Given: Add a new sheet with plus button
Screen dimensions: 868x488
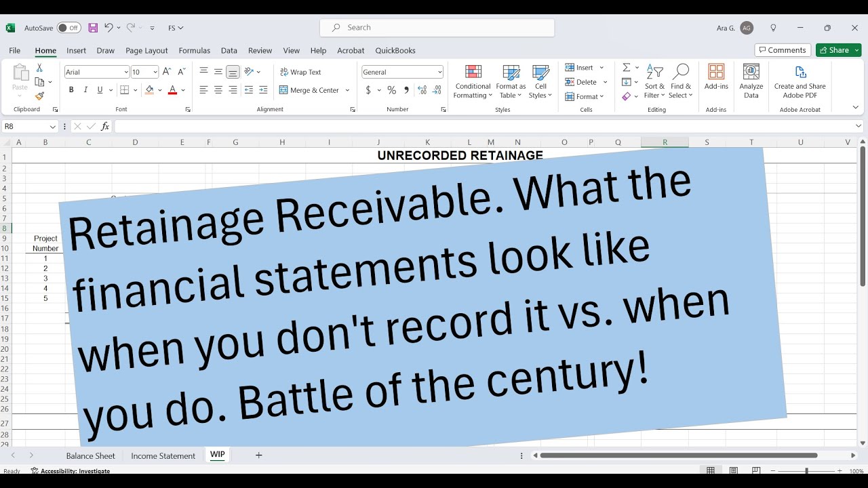Looking at the screenshot, I should tap(258, 455).
